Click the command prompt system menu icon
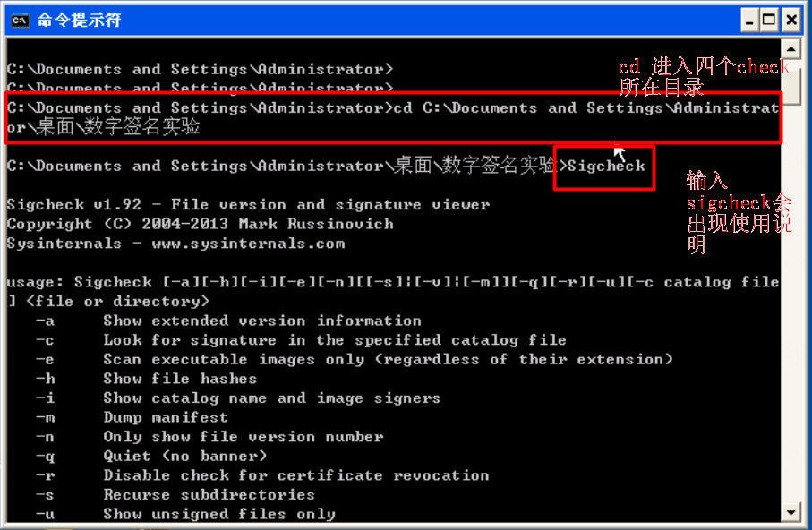Screen dimensions: 812x530 (20, 21)
